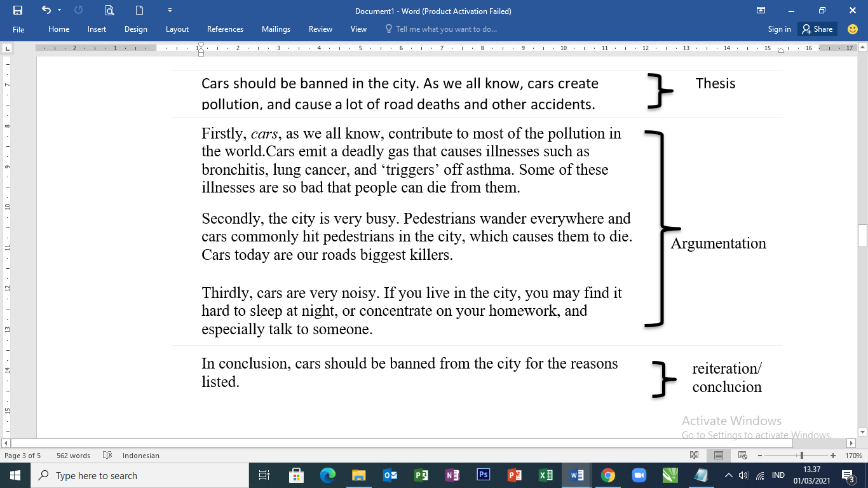Screen dimensions: 868x488
Task: Switch to the Home ribbon tab
Action: pos(59,29)
